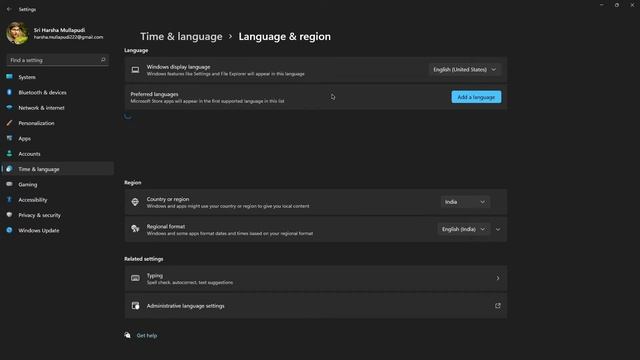Click the Bluetooth icon in sidebar
640x360 pixels.
pyautogui.click(x=9, y=92)
